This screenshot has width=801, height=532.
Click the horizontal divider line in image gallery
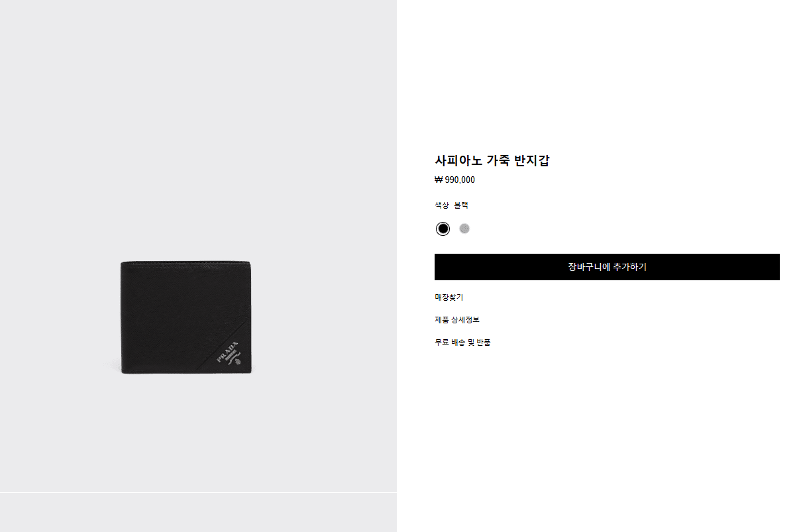point(198,492)
